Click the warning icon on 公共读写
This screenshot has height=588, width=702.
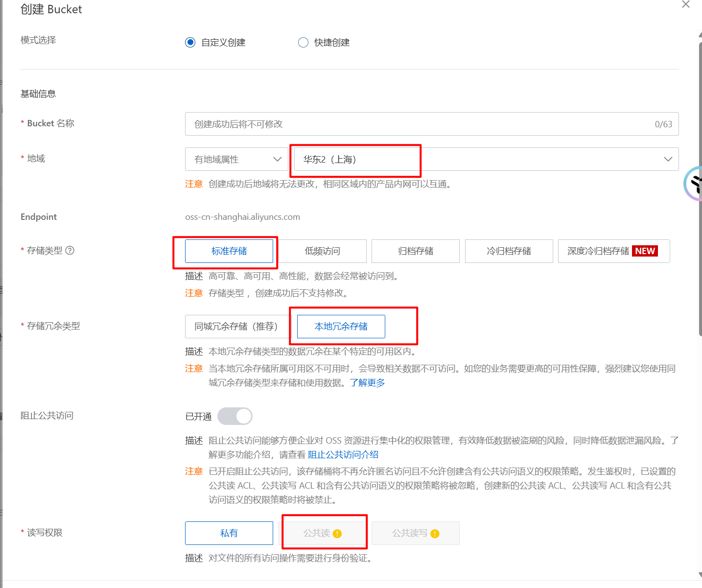(x=435, y=534)
